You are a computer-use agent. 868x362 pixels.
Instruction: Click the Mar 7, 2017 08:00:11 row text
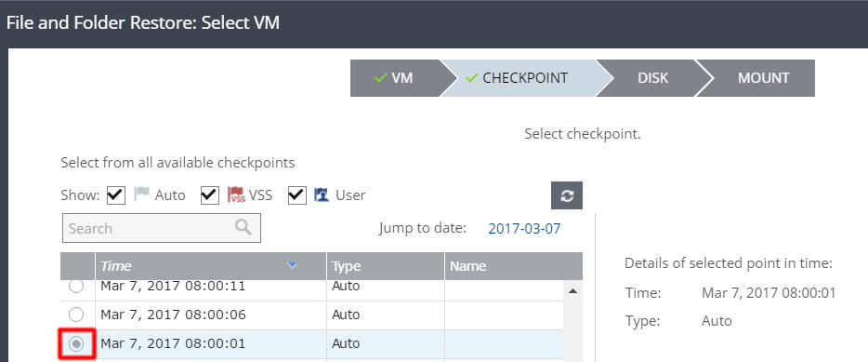point(173,287)
